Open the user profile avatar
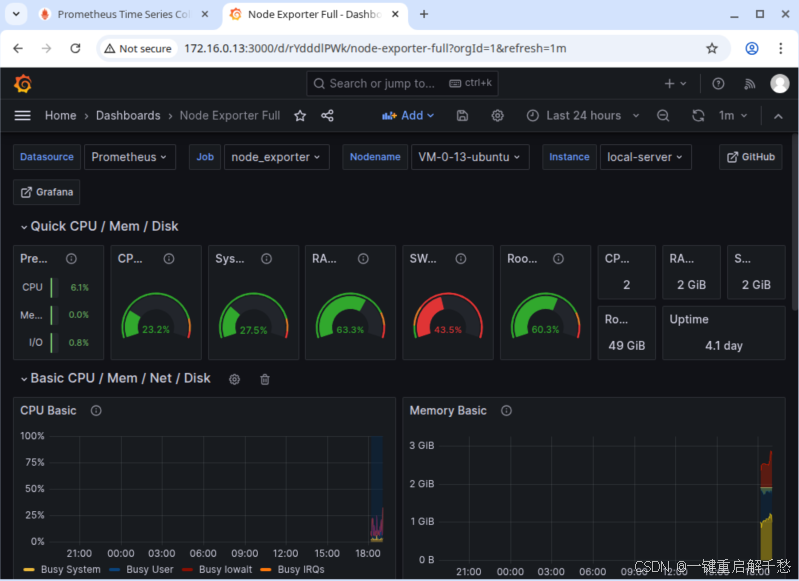This screenshot has width=799, height=581. pyautogui.click(x=780, y=84)
